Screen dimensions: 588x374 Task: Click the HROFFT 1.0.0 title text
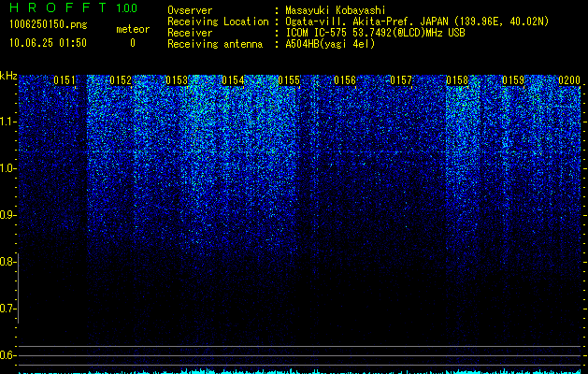click(73, 7)
